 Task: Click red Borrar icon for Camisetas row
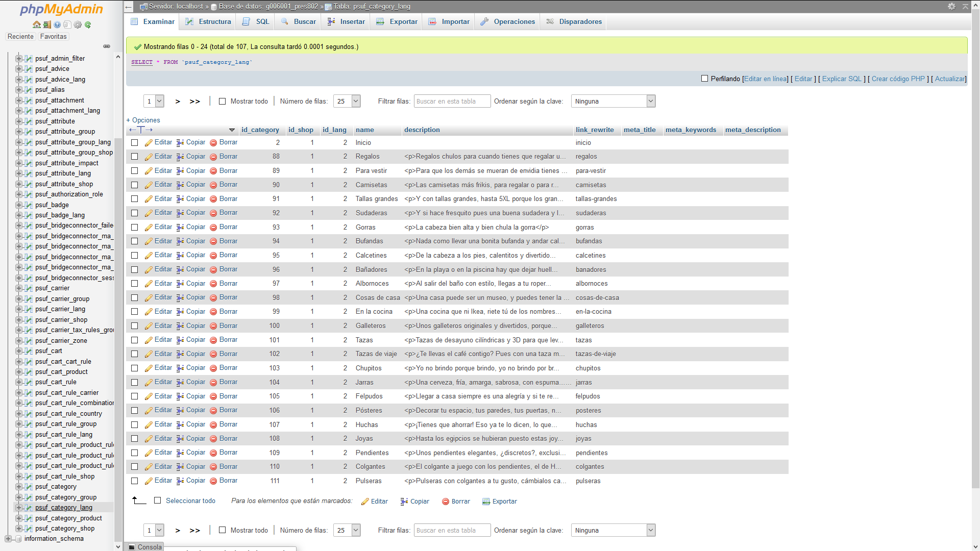click(213, 185)
